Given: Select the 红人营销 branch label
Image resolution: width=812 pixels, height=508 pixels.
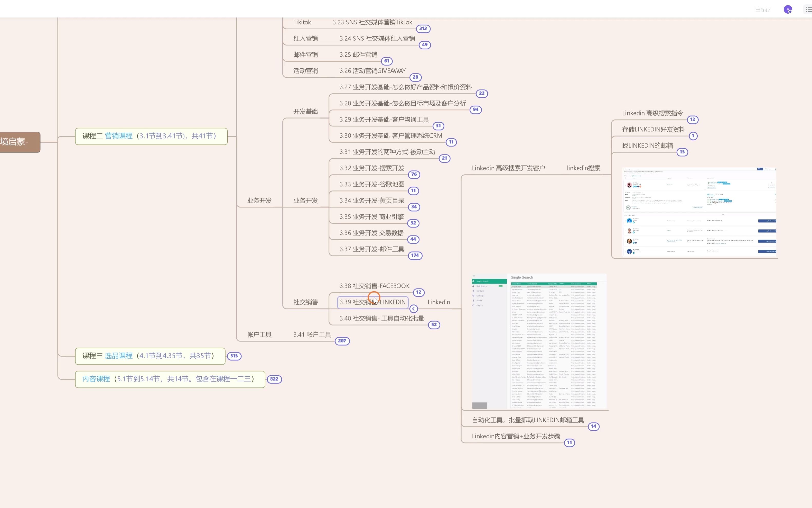Looking at the screenshot, I should point(305,39).
